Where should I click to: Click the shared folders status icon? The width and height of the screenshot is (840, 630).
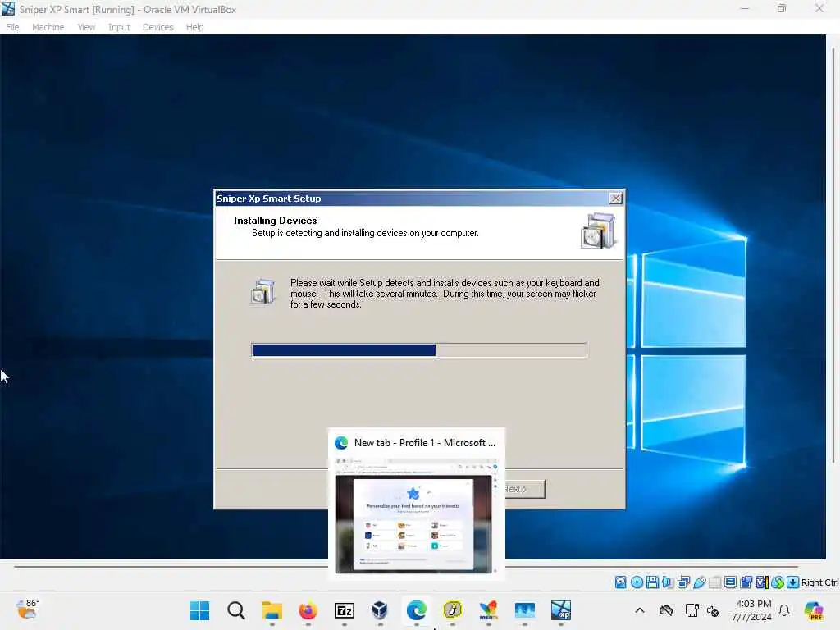pyautogui.click(x=714, y=582)
